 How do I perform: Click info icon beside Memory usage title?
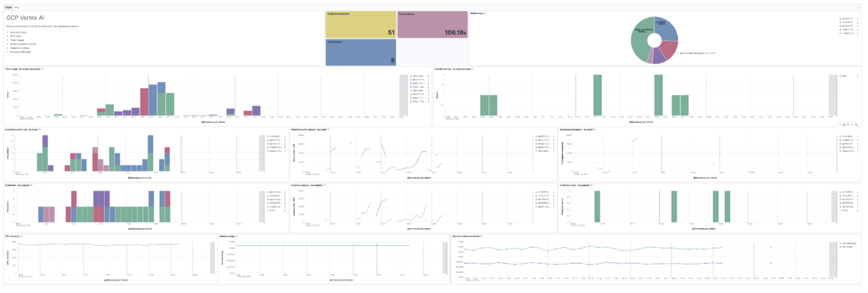click(236, 236)
